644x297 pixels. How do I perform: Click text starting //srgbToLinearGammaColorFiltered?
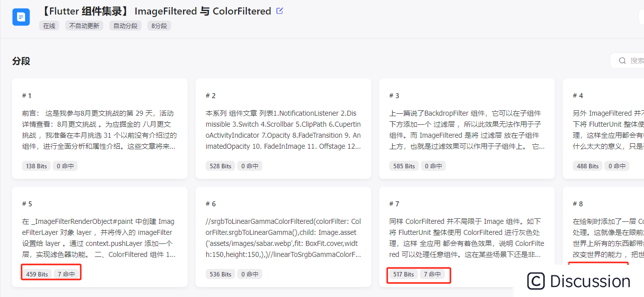[x=283, y=238]
